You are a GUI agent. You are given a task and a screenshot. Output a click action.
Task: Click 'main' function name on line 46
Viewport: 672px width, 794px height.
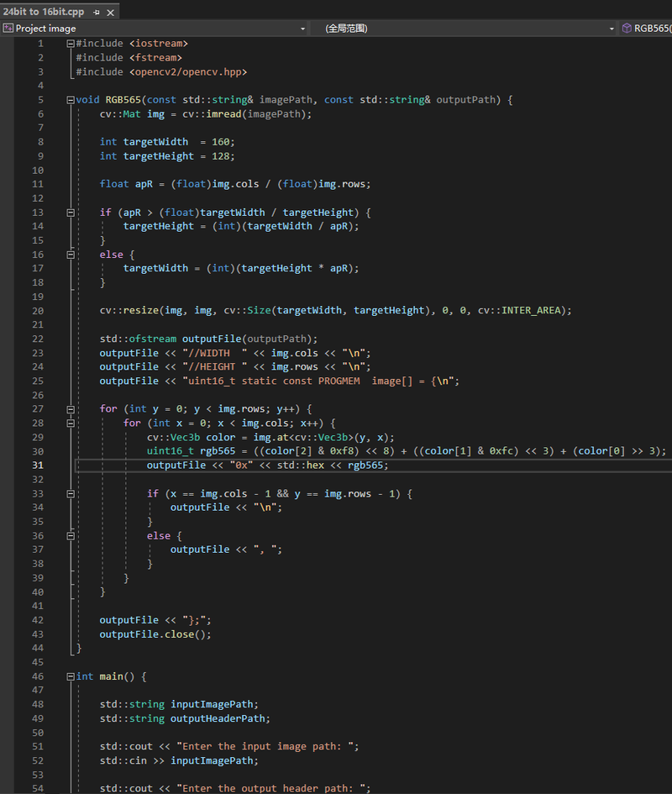pyautogui.click(x=112, y=676)
